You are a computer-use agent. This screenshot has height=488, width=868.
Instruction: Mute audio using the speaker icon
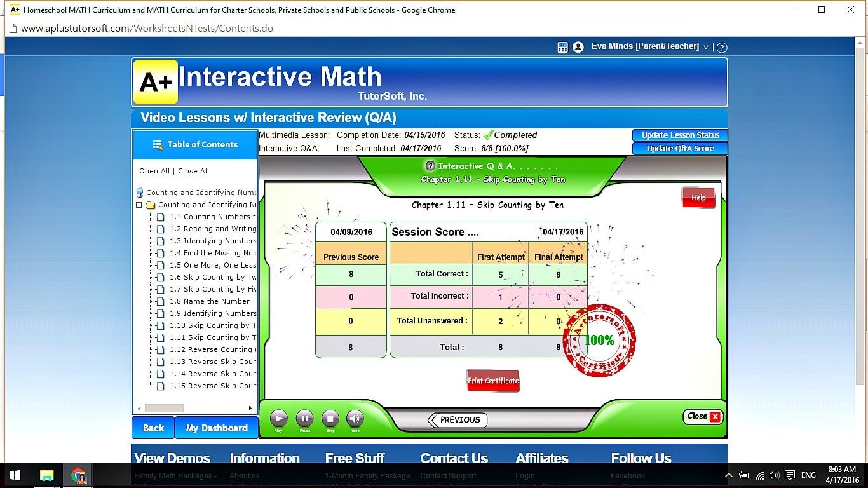355,419
